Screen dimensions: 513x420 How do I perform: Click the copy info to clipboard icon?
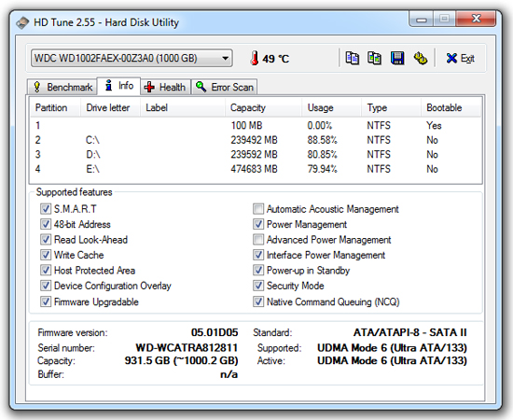[352, 58]
